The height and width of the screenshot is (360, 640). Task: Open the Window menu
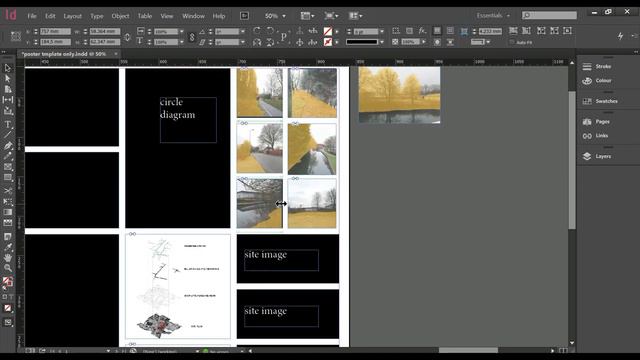[x=193, y=16]
